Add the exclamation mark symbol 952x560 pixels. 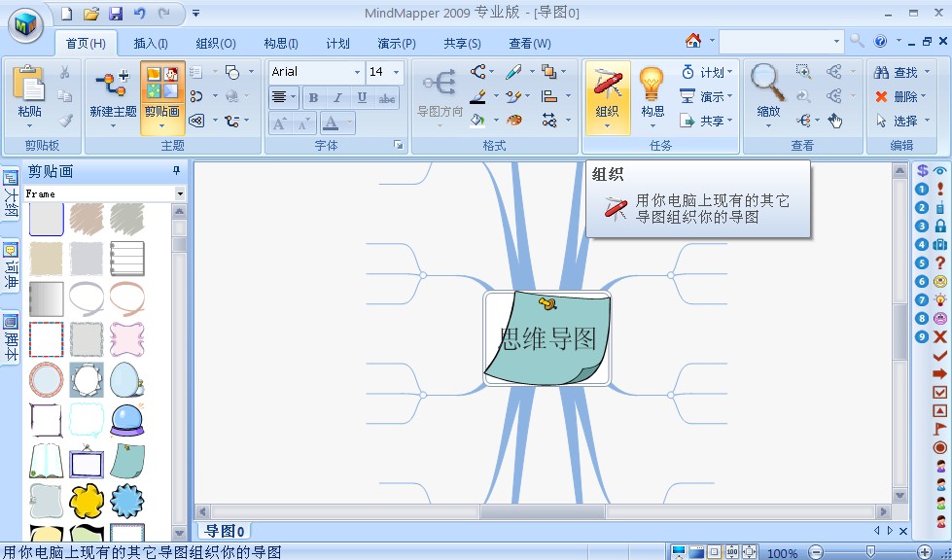click(x=940, y=190)
